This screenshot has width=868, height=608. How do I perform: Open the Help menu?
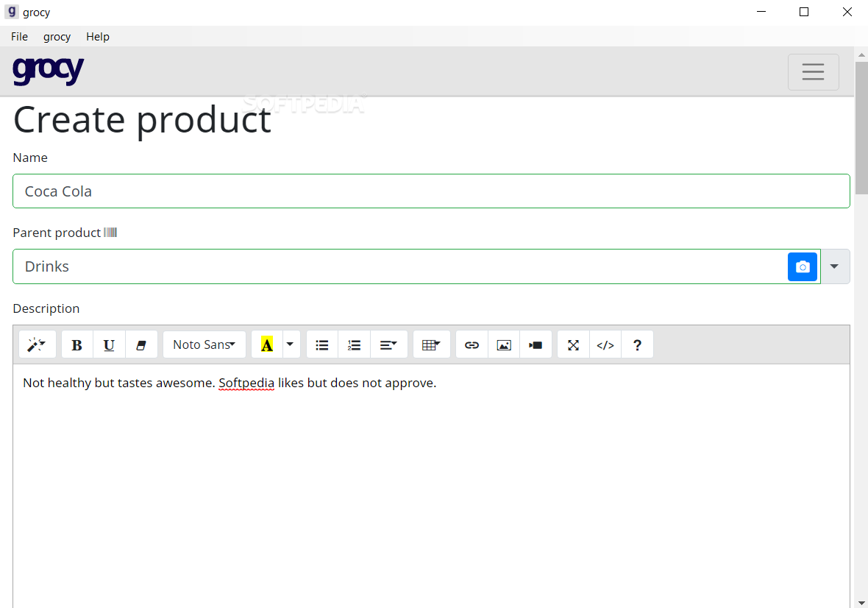98,37
